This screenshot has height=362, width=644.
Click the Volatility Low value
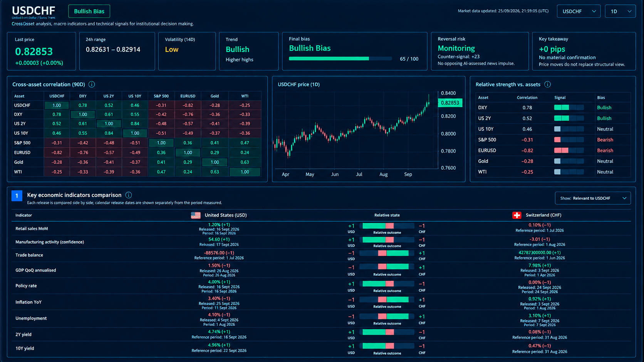[x=171, y=49]
